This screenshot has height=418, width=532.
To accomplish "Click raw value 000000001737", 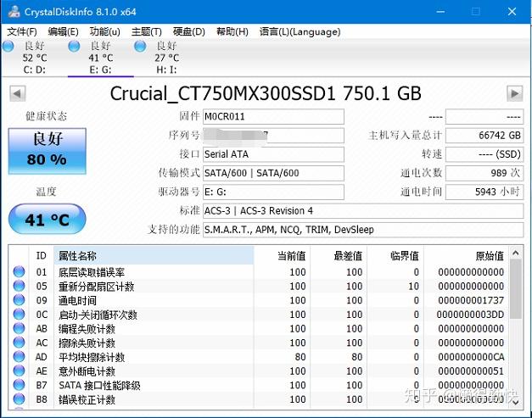I will click(x=471, y=300).
